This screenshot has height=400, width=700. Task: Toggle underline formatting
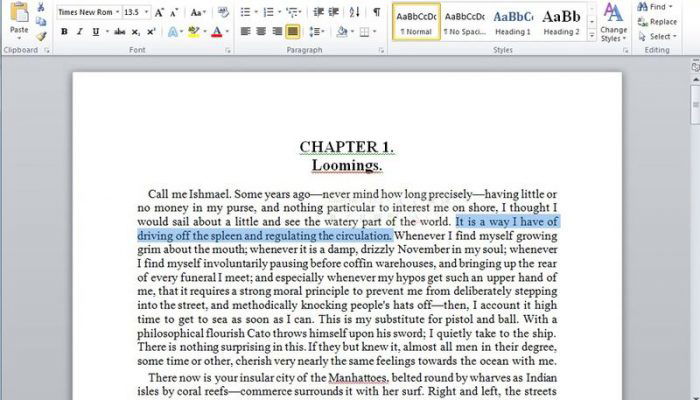96,32
